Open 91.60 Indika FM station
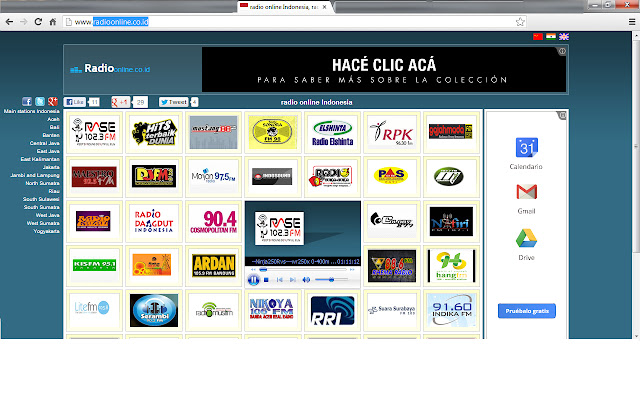 pyautogui.click(x=451, y=310)
